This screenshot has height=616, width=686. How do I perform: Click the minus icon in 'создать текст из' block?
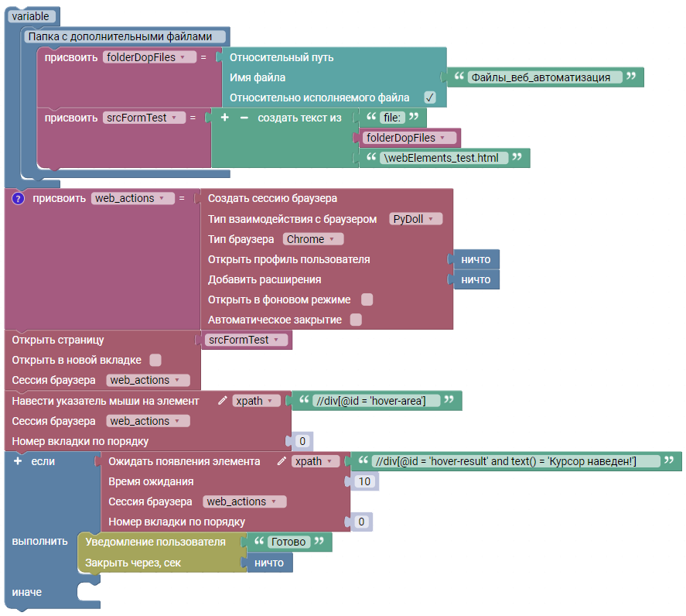tap(243, 118)
